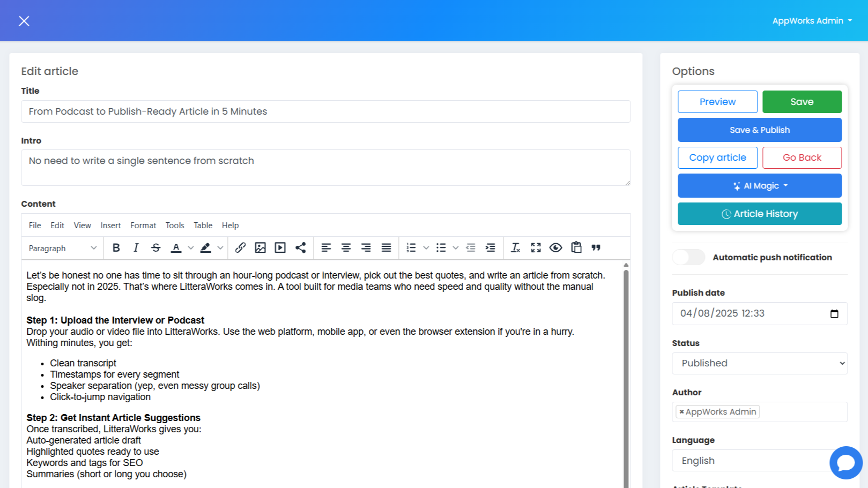Image resolution: width=868 pixels, height=488 pixels.
Task: Clear formatting from selected text
Action: [x=515, y=247]
